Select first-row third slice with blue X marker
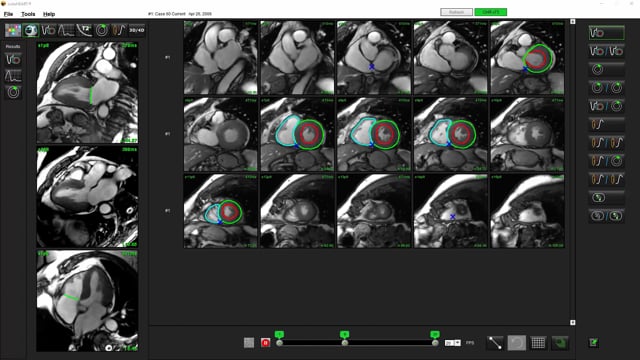The width and height of the screenshot is (640, 360). (374, 58)
